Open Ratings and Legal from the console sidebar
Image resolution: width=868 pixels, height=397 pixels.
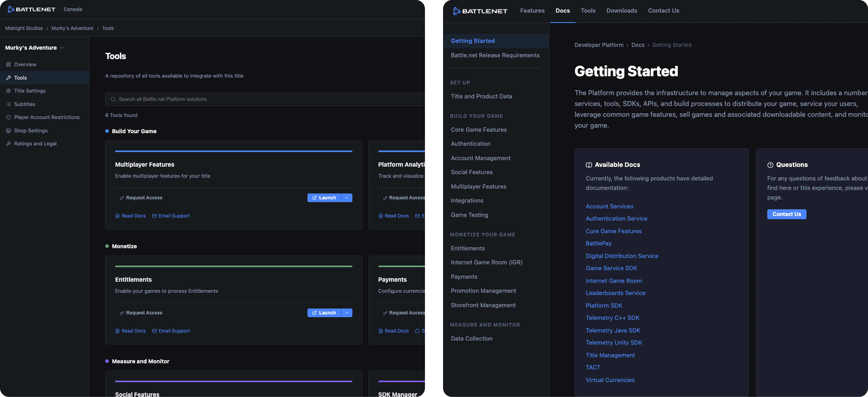click(45, 144)
